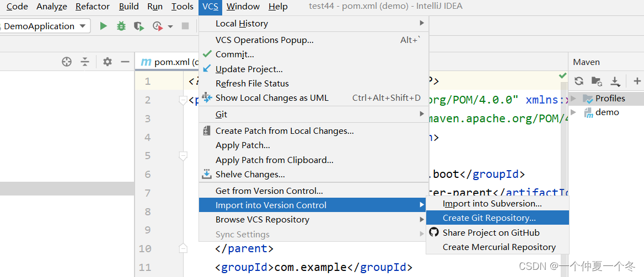Screen dimensions: 644x277
Task: Hide the project panel with minus icon
Action: tap(125, 62)
